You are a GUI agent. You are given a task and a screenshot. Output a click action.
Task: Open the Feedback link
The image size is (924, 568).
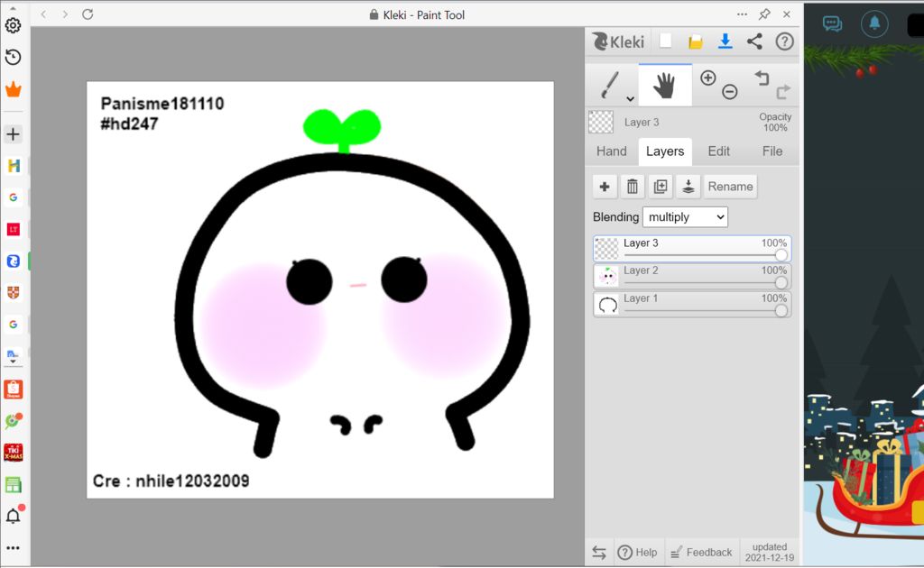click(701, 552)
